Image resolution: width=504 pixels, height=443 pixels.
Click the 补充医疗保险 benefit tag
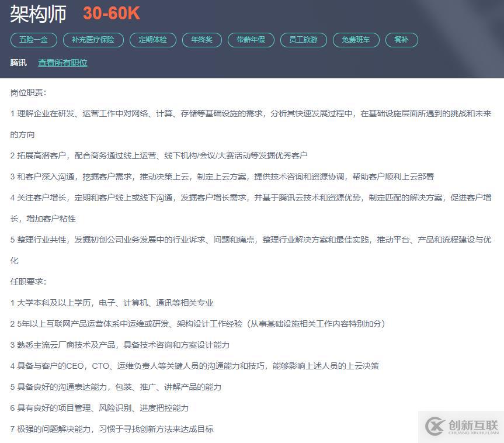[x=93, y=40]
